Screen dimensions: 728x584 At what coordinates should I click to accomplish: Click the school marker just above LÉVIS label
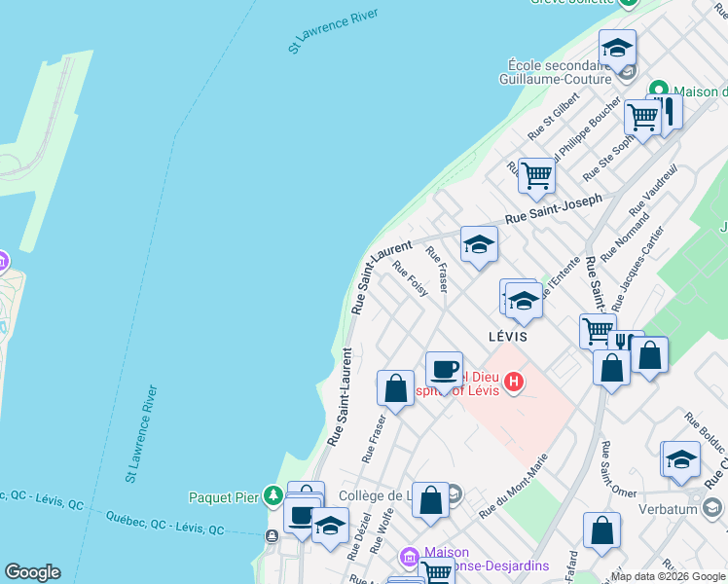click(x=524, y=304)
